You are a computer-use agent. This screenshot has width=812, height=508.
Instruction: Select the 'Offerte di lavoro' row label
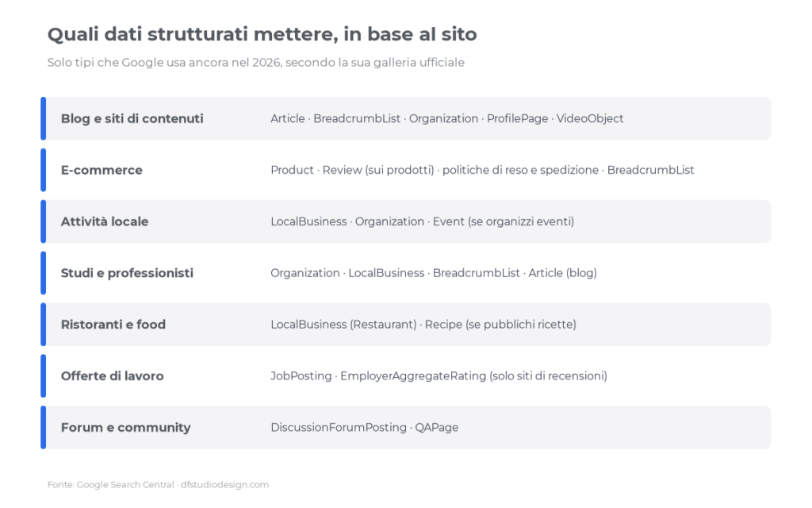coord(113,375)
